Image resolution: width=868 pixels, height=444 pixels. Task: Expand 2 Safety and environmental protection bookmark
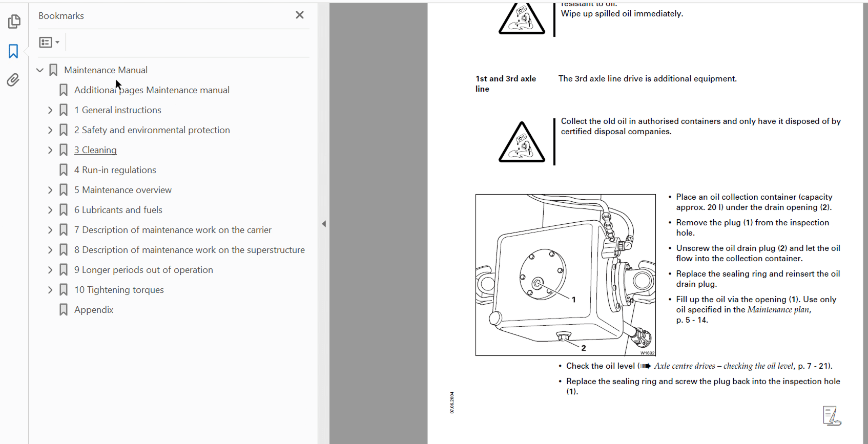[x=50, y=130]
